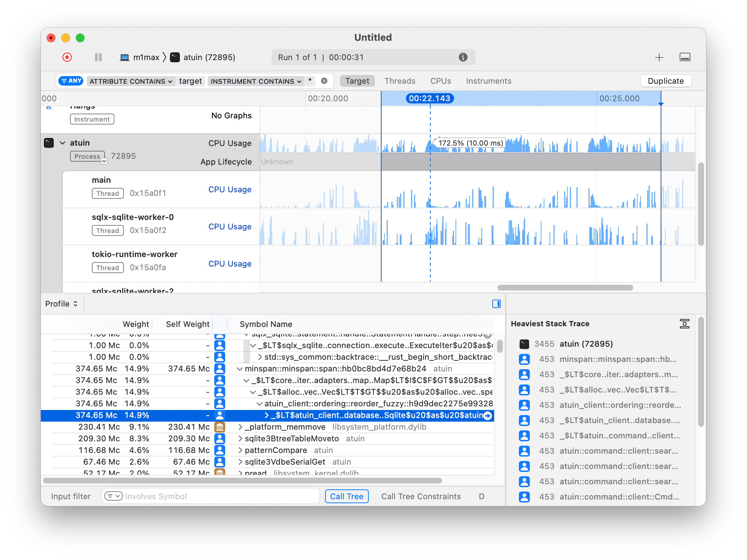Click focus arrow on selected Sqlite row
This screenshot has height=560, width=747.
click(x=488, y=415)
